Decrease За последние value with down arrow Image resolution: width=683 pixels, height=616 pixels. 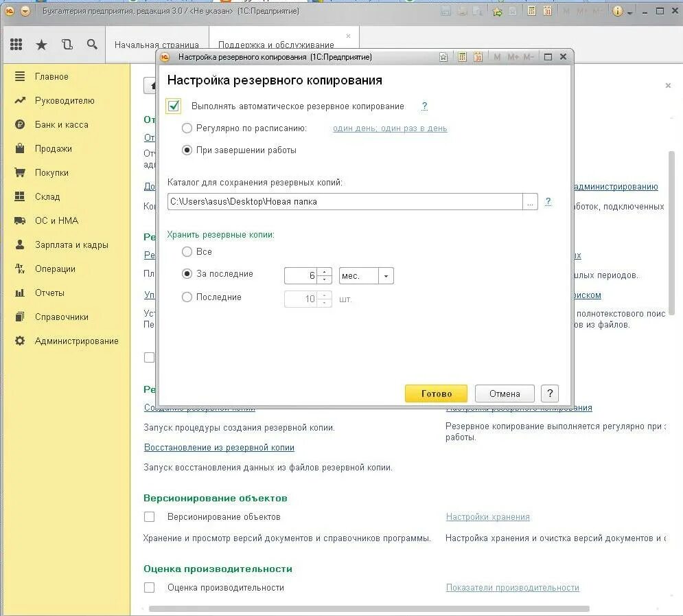pyautogui.click(x=325, y=280)
